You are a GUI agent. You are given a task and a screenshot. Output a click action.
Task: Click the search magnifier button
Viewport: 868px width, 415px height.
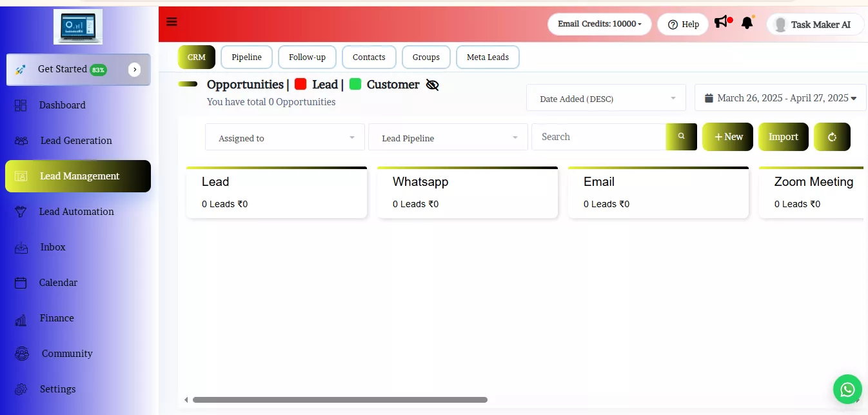point(681,137)
